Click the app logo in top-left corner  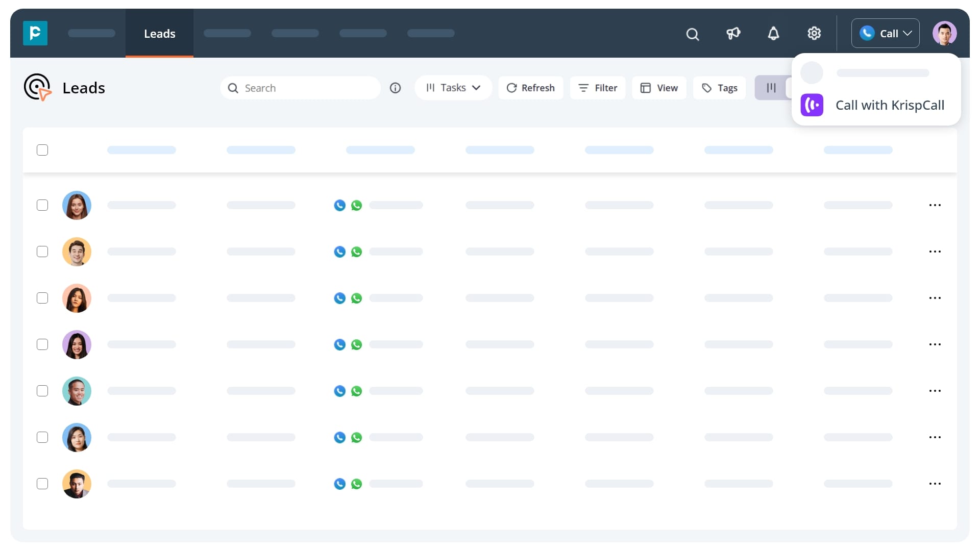click(x=35, y=33)
